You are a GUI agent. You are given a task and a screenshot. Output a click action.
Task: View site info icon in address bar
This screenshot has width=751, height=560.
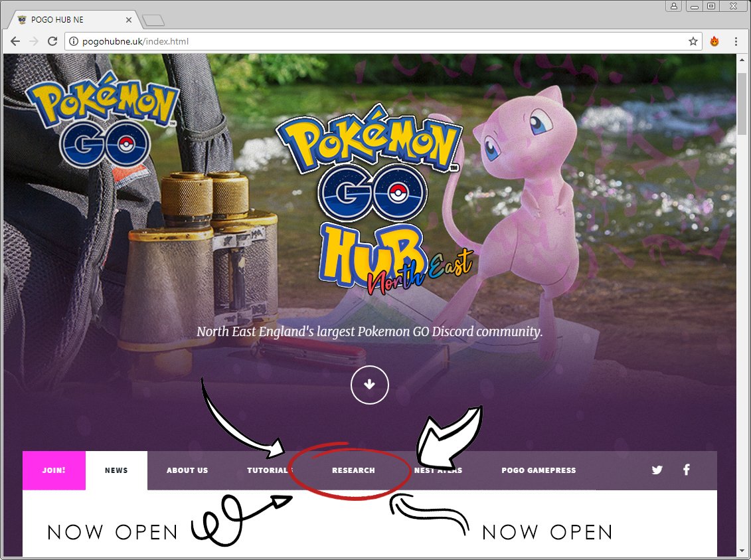click(73, 41)
